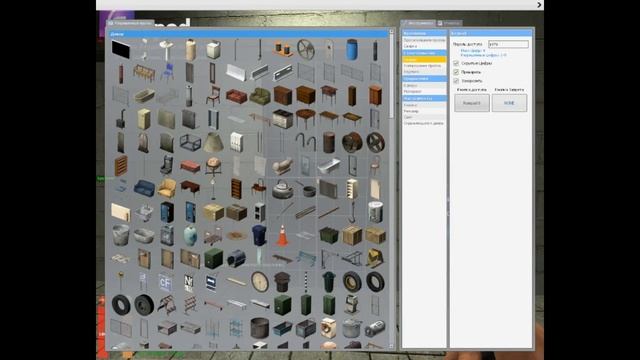
Task: Spawn the blue plastic barrel prop
Action: point(351,50)
